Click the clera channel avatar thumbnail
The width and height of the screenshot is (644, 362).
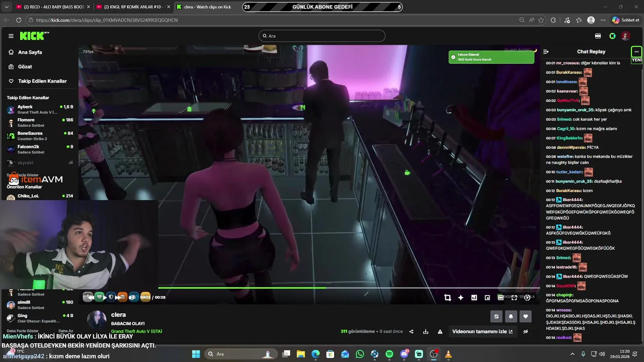(97, 320)
